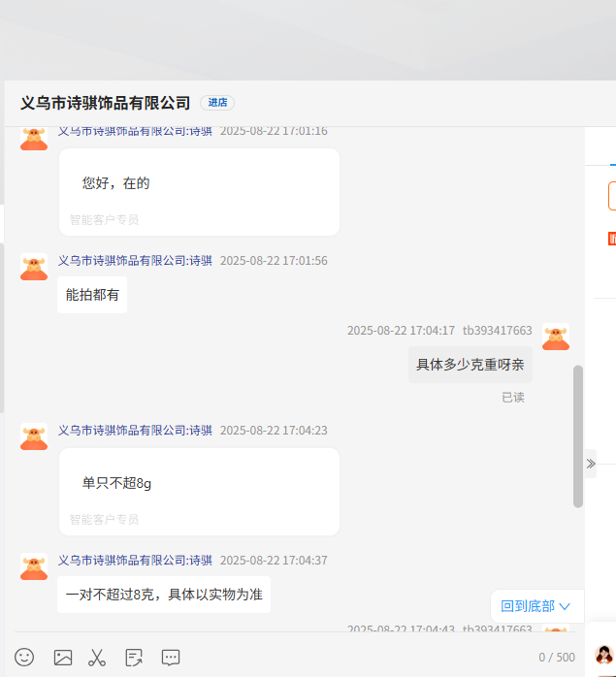The height and width of the screenshot is (677, 616).
Task: Click sender name at 17:04:37 message
Action: (x=135, y=561)
